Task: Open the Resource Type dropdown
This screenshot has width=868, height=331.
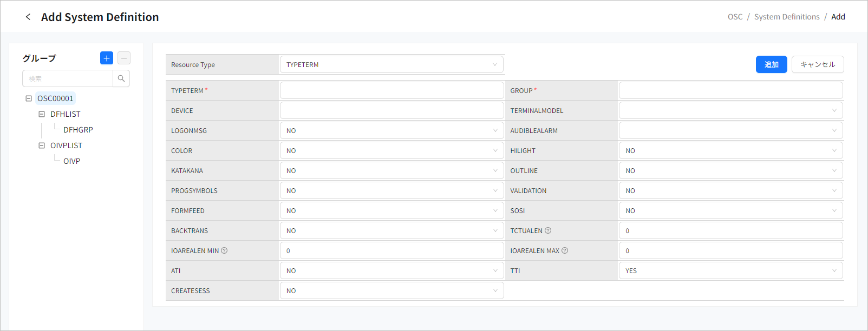Action: [x=391, y=64]
